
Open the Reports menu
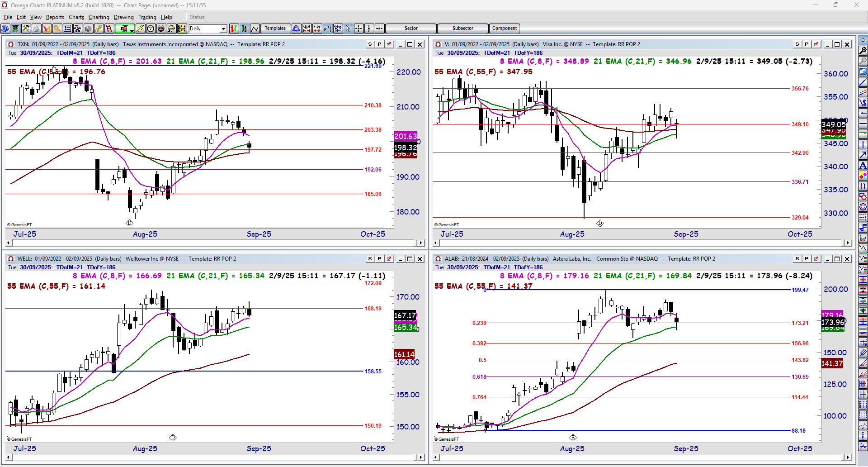[55, 17]
